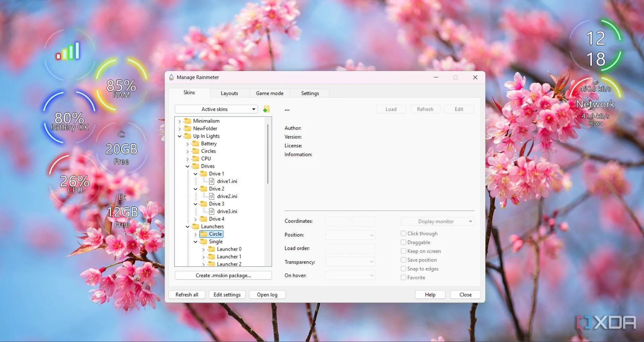Click the Refresh all button
644x342 pixels.
(x=187, y=294)
